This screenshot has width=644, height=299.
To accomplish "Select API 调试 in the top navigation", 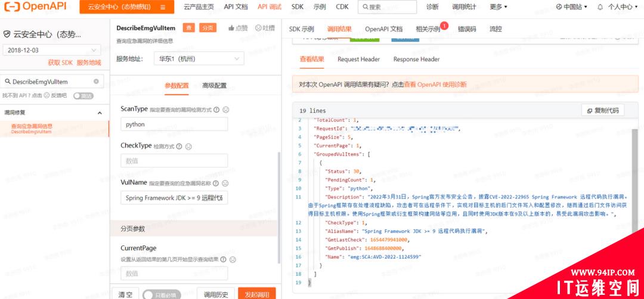I will pos(270,7).
